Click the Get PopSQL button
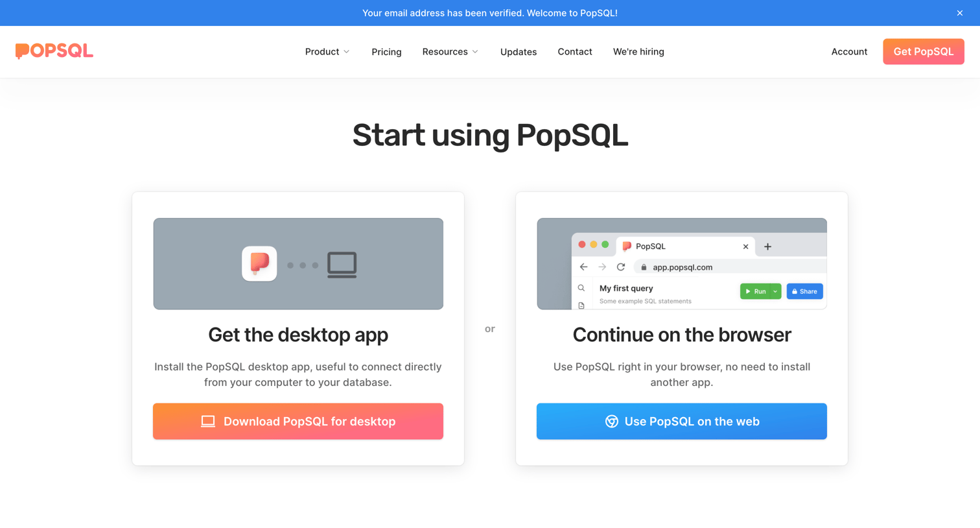This screenshot has width=980, height=528. click(x=923, y=52)
